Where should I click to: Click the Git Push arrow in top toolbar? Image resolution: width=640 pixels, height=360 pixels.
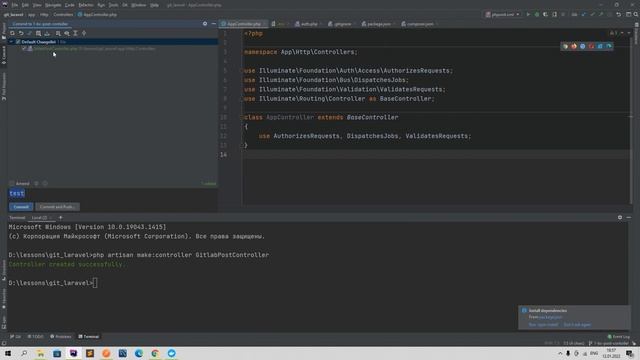(601, 14)
